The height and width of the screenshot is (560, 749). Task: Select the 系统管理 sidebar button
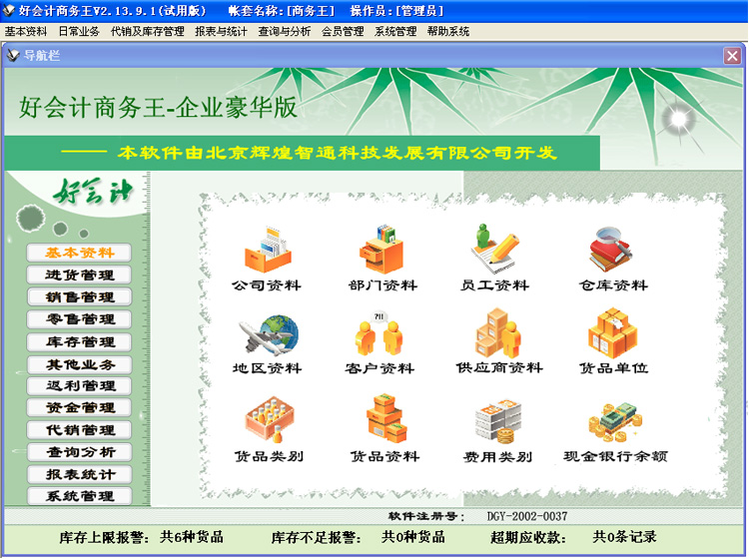pos(79,496)
